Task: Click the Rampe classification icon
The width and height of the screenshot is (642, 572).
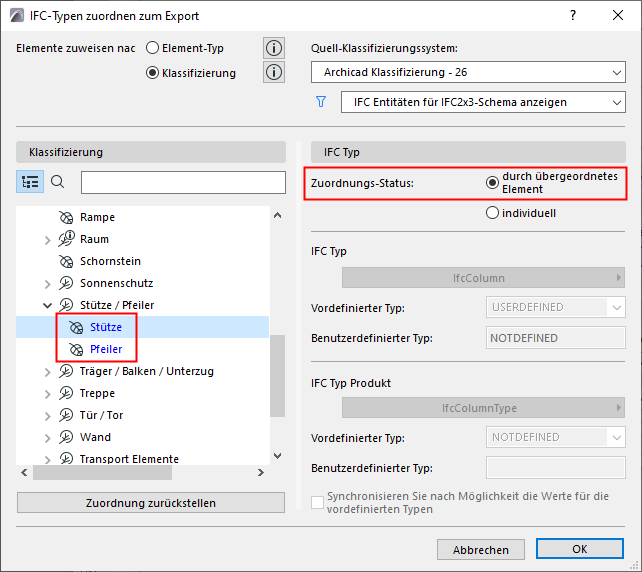Action: (66, 217)
